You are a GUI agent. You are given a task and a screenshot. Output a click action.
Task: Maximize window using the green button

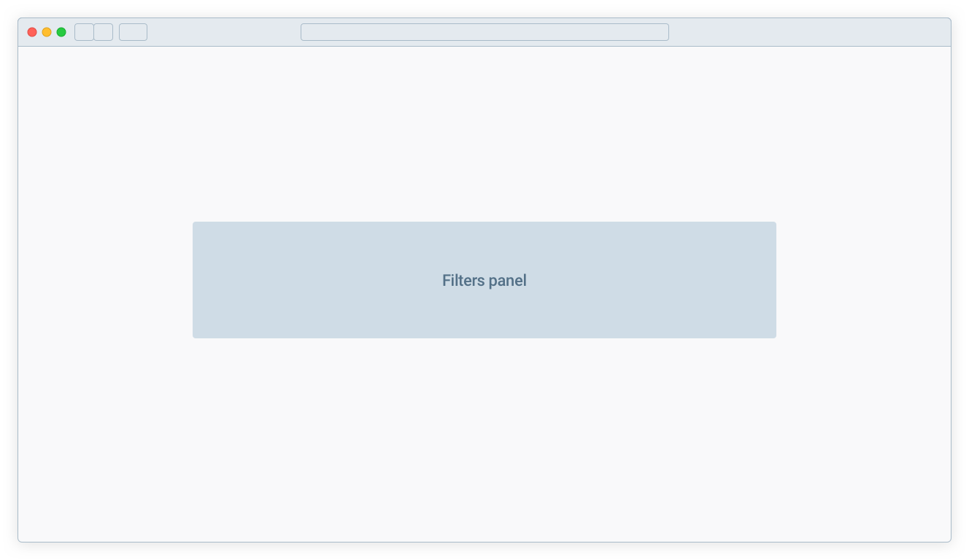coord(61,32)
